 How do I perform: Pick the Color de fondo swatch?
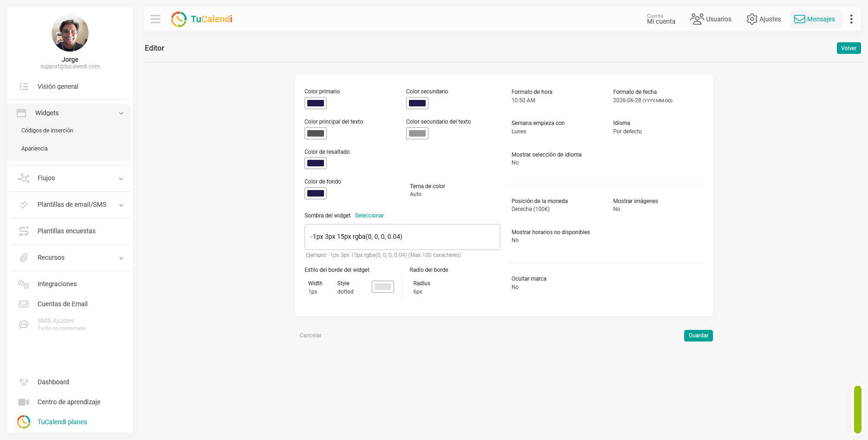[x=316, y=193]
